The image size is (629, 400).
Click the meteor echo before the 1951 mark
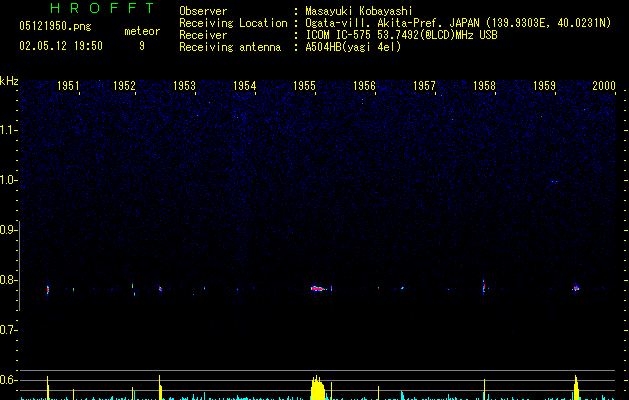tap(48, 290)
